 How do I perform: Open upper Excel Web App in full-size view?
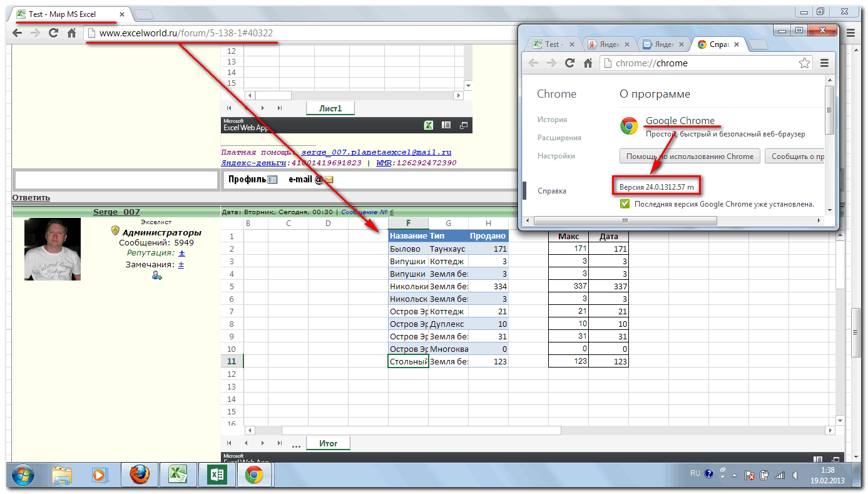coord(464,125)
